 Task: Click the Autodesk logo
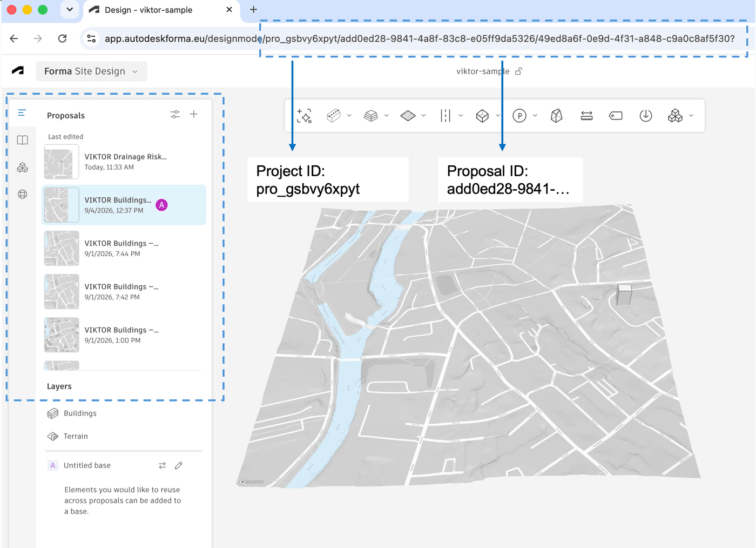pos(18,71)
